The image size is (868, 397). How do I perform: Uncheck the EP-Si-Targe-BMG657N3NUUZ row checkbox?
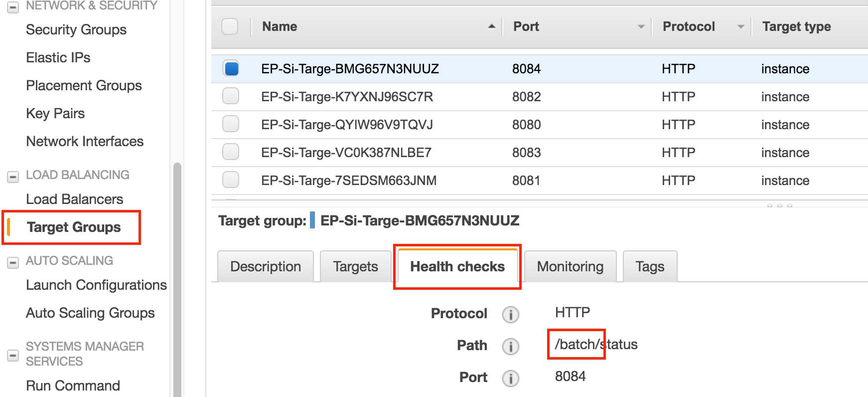(x=231, y=68)
